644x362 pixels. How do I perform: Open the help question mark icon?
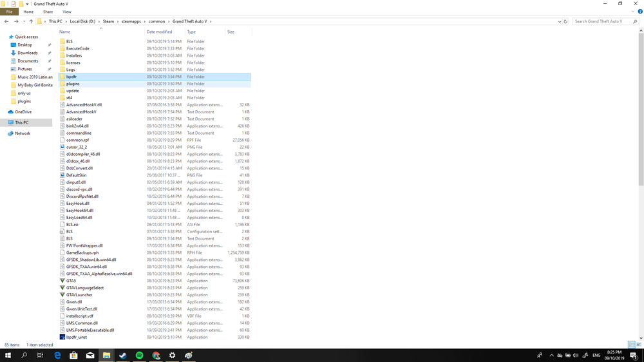tap(640, 12)
